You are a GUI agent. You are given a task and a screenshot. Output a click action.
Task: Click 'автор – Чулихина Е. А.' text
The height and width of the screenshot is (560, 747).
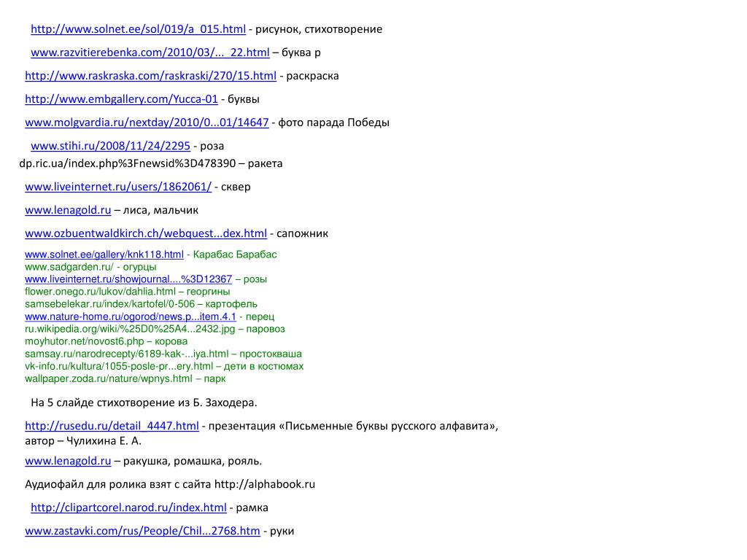[83, 441]
